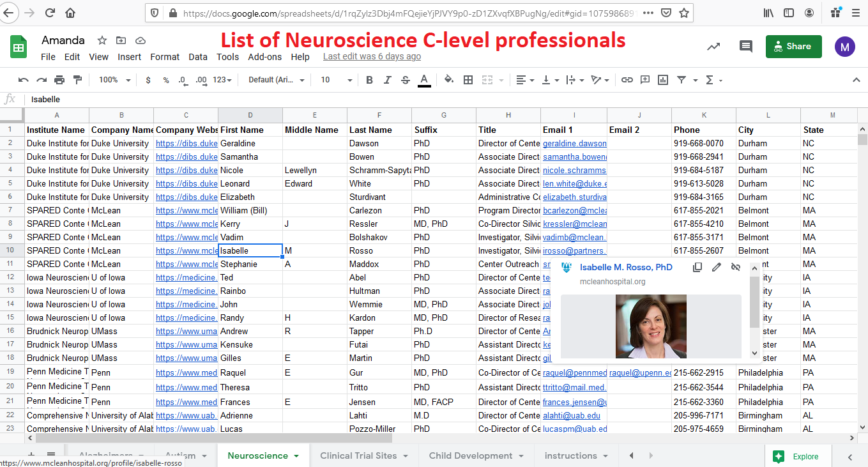Switch to the Child Development sheet tab

pyautogui.click(x=471, y=456)
